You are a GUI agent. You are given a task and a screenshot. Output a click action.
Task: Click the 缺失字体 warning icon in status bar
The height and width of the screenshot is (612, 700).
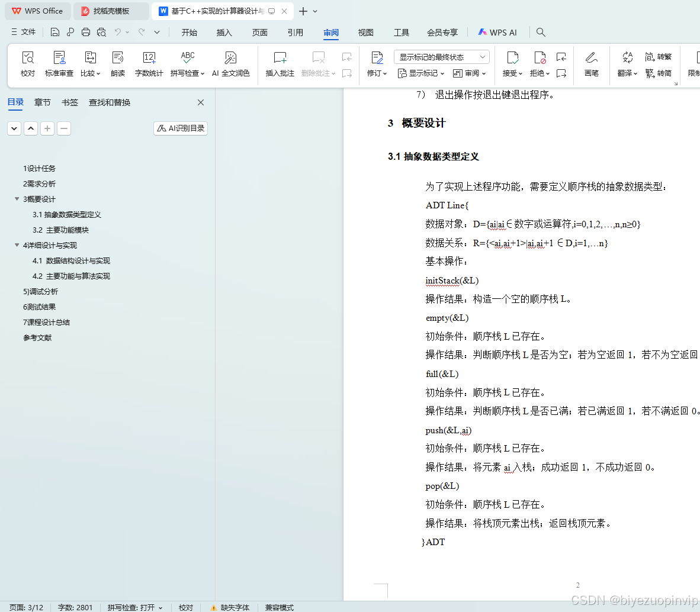pyautogui.click(x=213, y=607)
